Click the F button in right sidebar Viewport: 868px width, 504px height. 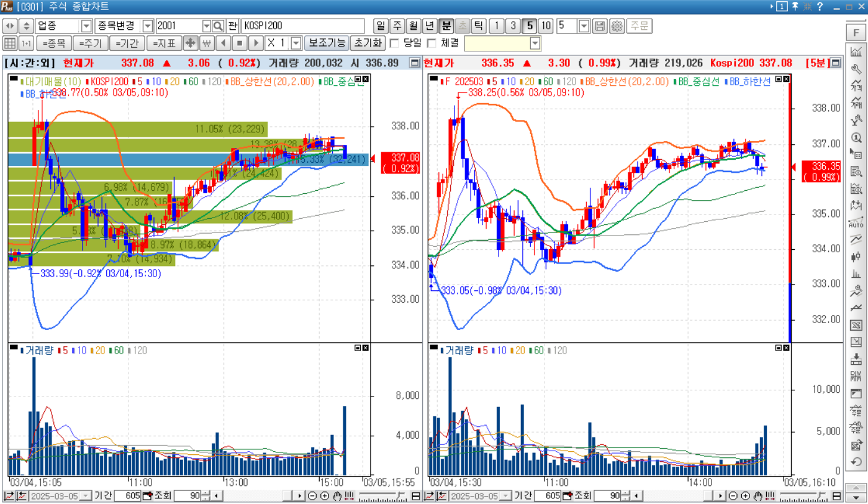pos(856,33)
